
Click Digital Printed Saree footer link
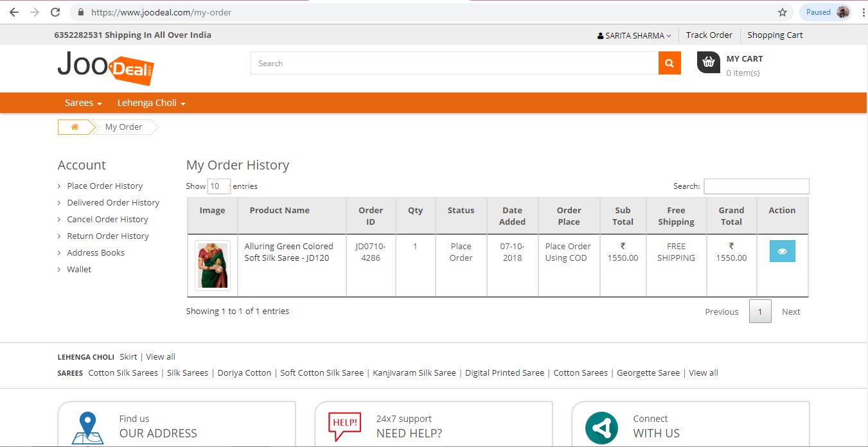[x=504, y=372]
